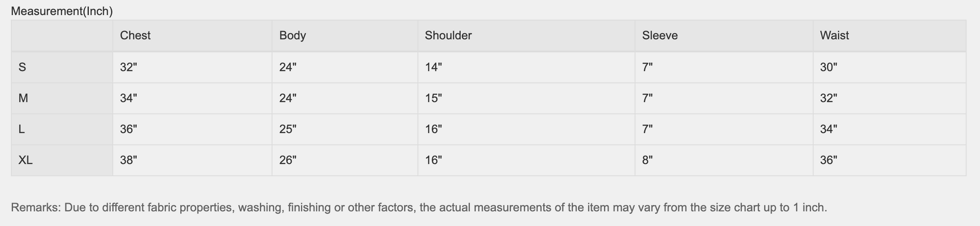Click the Measurement(Inch) title text
Screen dimensions: 980x226
tap(62, 11)
